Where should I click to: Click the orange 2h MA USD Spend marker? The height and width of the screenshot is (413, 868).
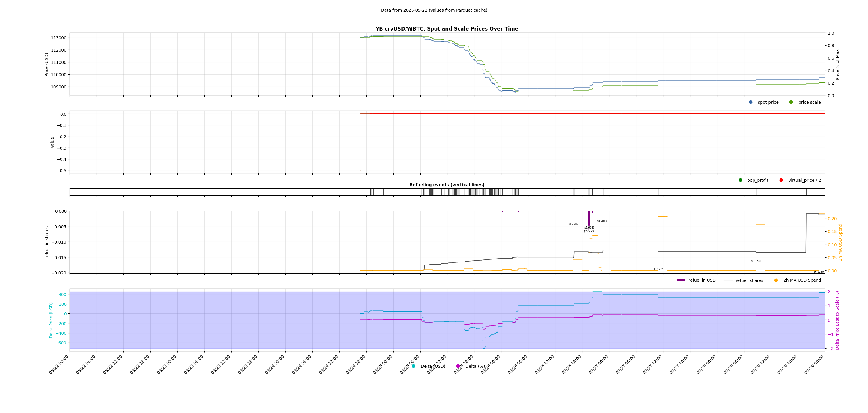coord(776,280)
